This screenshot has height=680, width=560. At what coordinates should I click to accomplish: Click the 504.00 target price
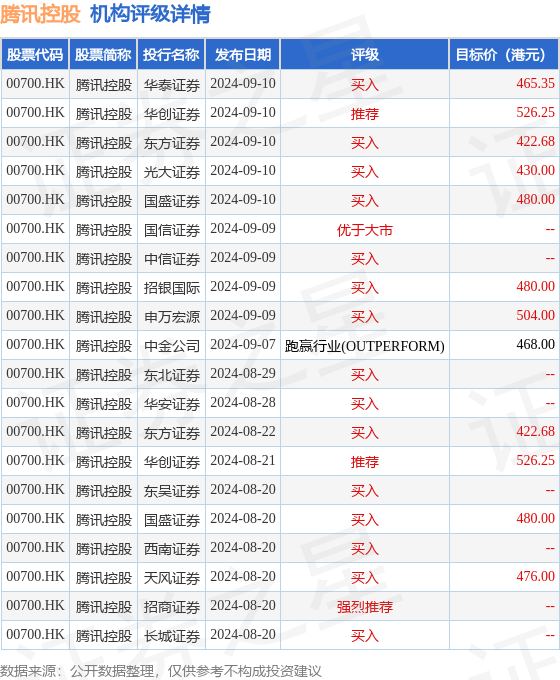pos(535,316)
